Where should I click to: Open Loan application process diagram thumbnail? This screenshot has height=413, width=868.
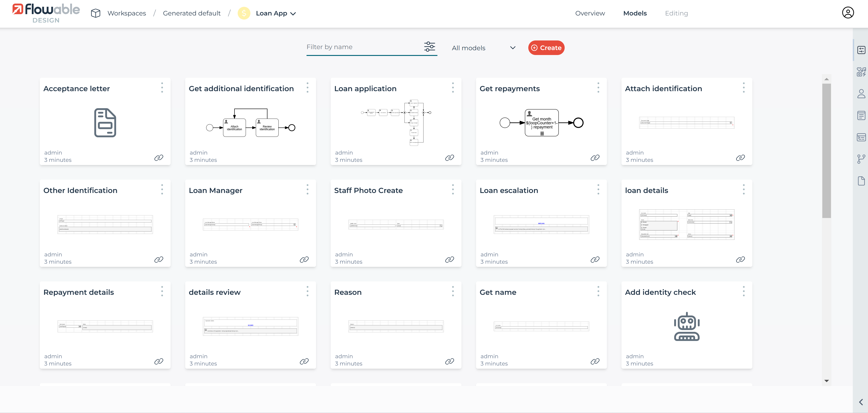coord(396,123)
